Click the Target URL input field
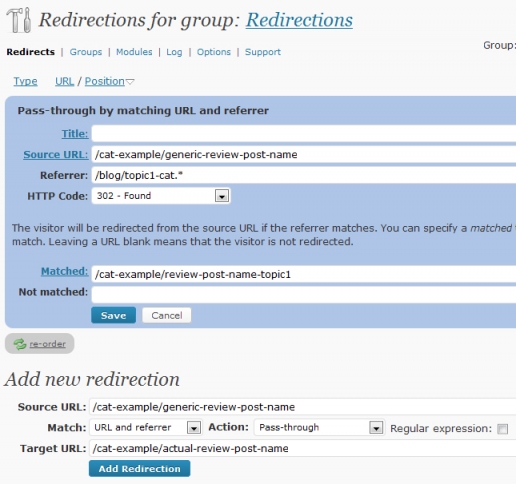Image resolution: width=516 pixels, height=484 pixels. pyautogui.click(x=303, y=448)
